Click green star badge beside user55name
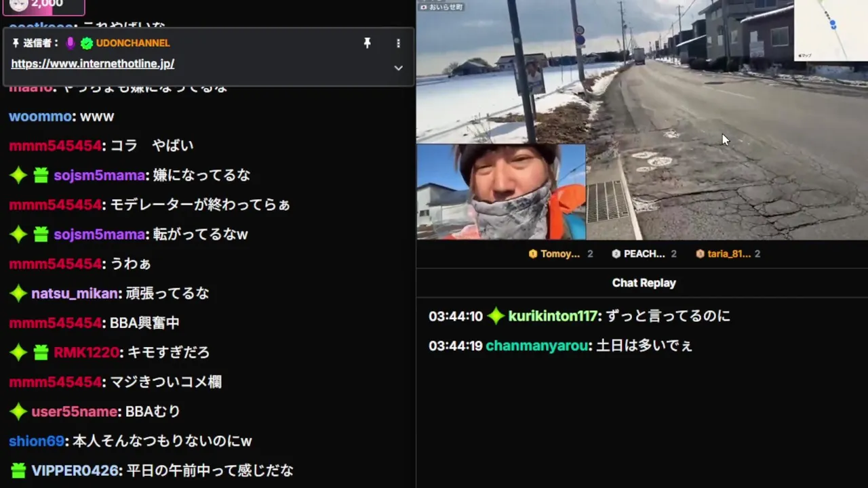The height and width of the screenshot is (488, 868). pyautogui.click(x=18, y=411)
